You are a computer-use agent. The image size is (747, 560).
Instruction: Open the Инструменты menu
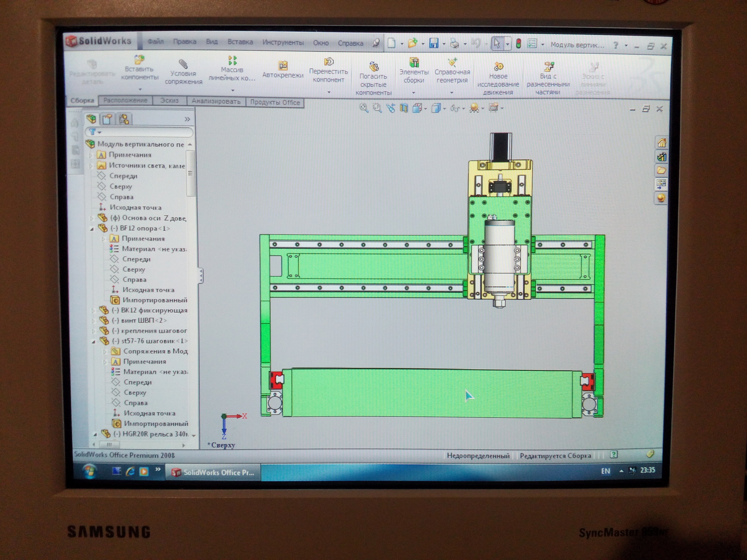coord(283,43)
